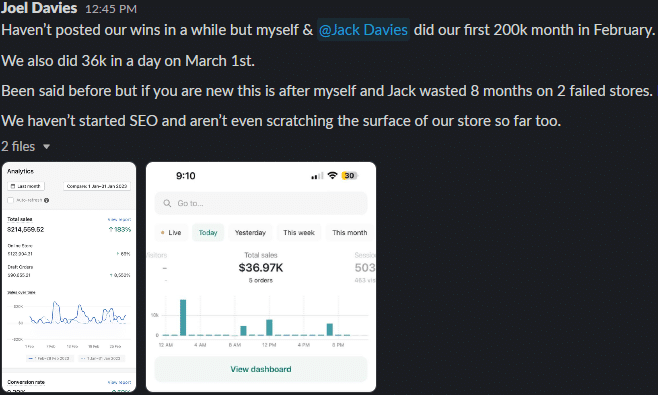Select the Live tab
Image resolution: width=658 pixels, height=395 pixels.
(171, 233)
